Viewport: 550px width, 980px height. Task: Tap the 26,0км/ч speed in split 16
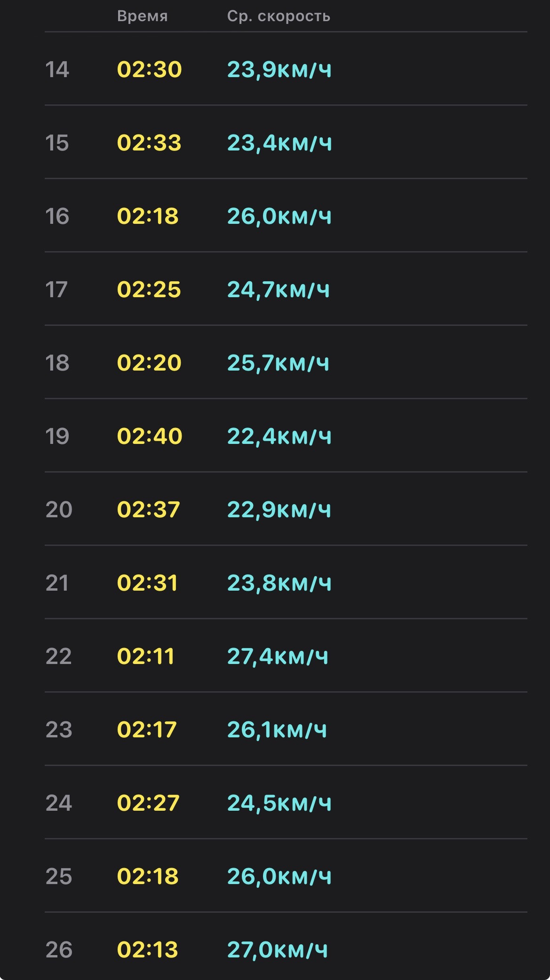279,216
